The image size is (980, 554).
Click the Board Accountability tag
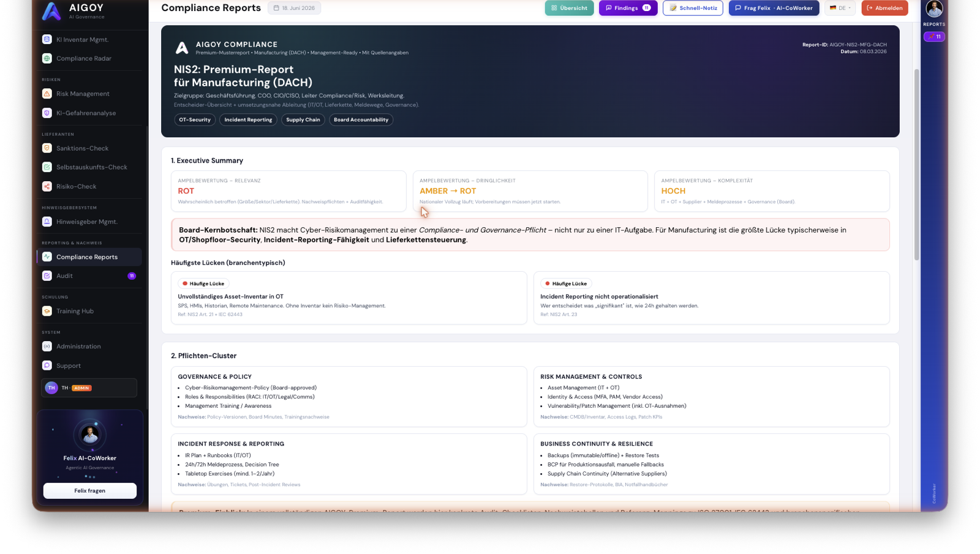[x=361, y=120]
